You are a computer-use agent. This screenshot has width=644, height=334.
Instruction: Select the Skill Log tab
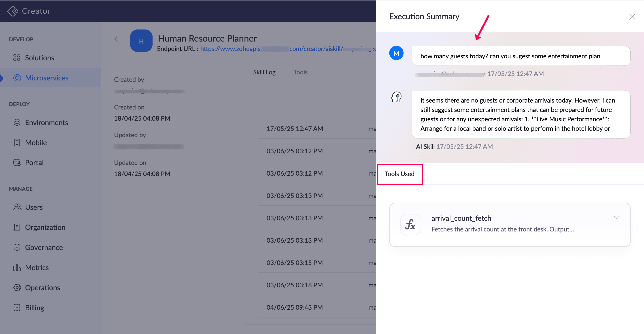coord(264,72)
